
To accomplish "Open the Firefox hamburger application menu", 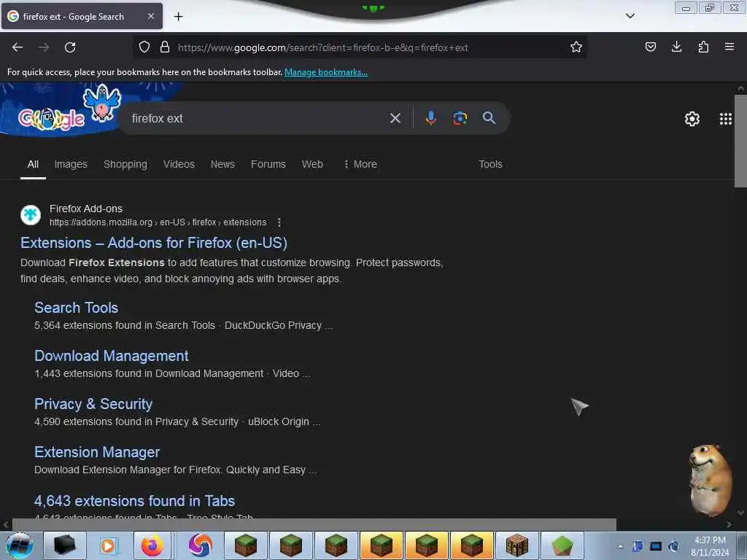I will click(x=729, y=47).
